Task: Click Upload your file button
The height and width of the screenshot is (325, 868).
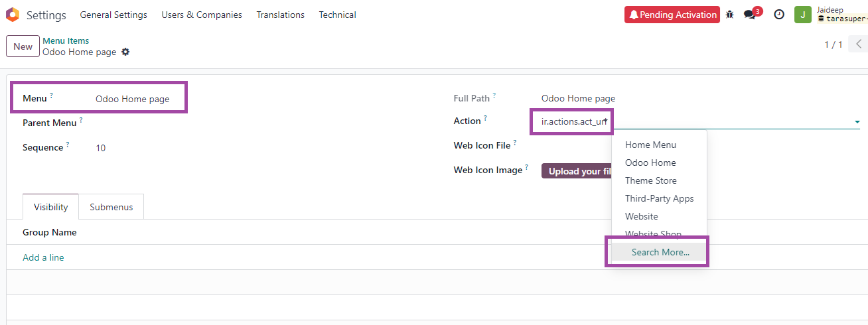Action: point(577,171)
